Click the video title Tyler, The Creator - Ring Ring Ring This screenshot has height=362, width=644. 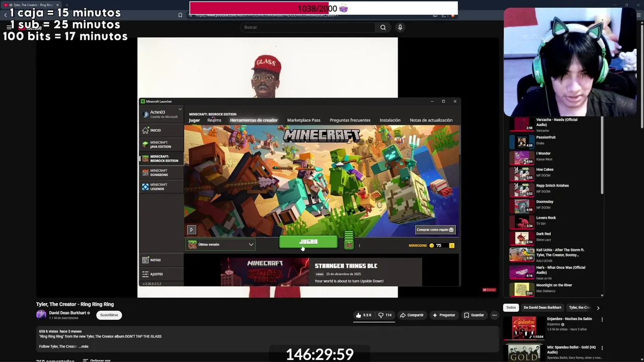click(x=75, y=304)
